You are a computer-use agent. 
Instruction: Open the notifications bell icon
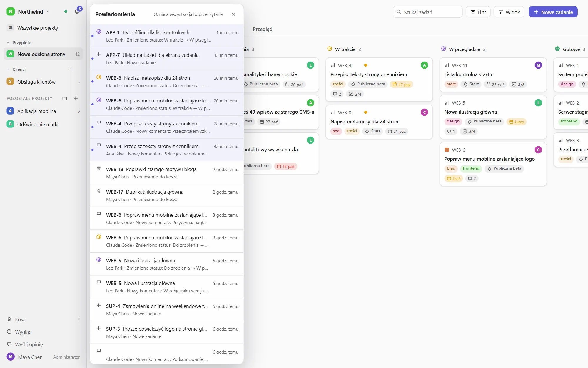(77, 11)
